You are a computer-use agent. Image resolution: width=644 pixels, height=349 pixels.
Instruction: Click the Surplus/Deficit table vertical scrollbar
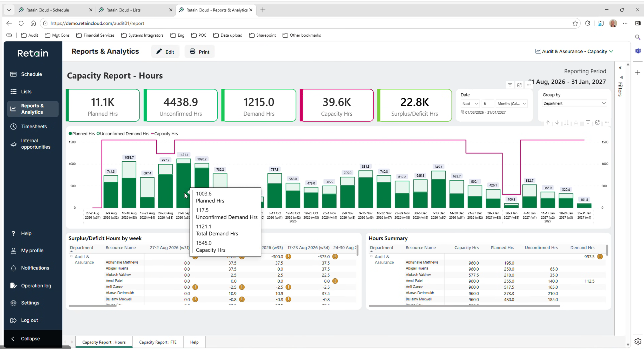pyautogui.click(x=358, y=250)
